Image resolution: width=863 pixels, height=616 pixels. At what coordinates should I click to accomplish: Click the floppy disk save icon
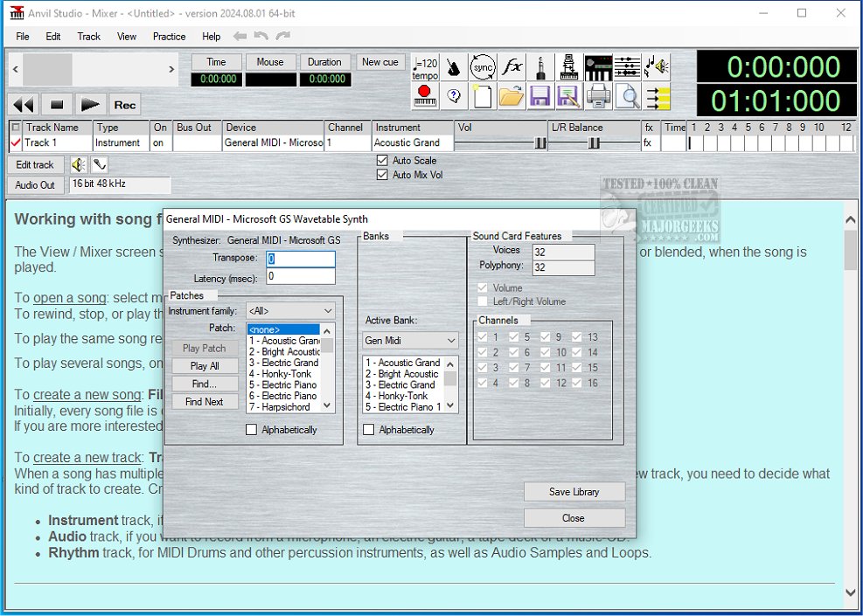click(540, 95)
